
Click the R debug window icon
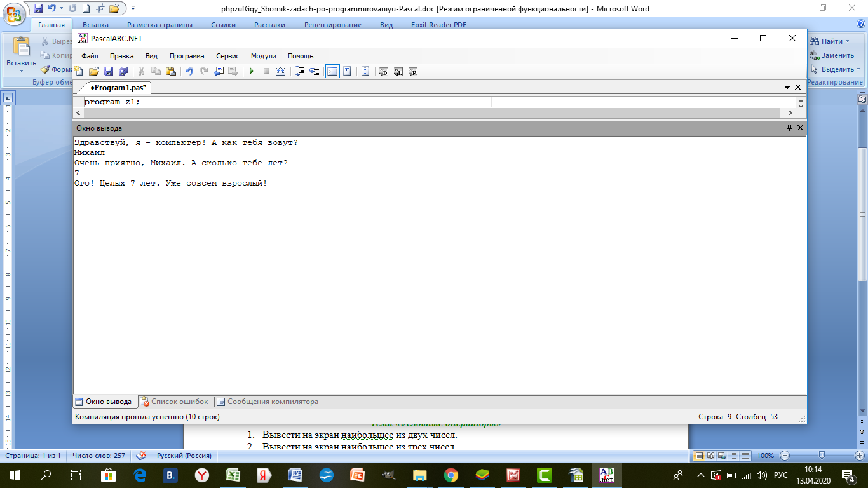pos(413,71)
